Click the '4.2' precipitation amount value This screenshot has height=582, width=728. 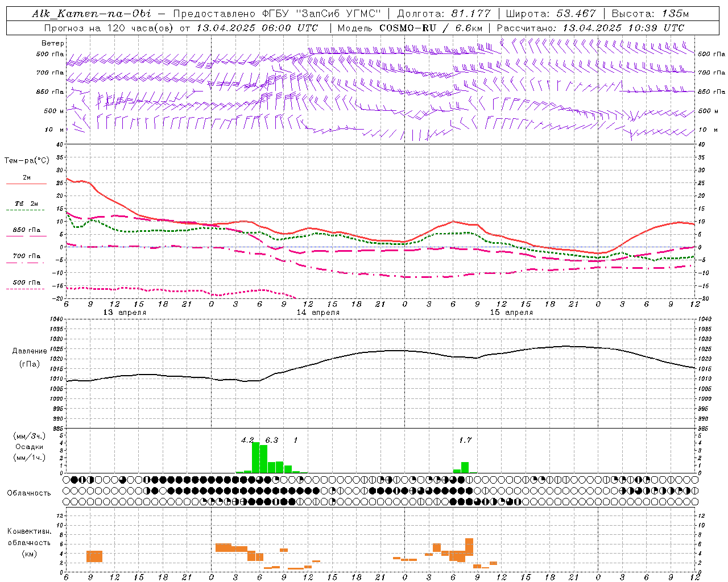(x=247, y=440)
